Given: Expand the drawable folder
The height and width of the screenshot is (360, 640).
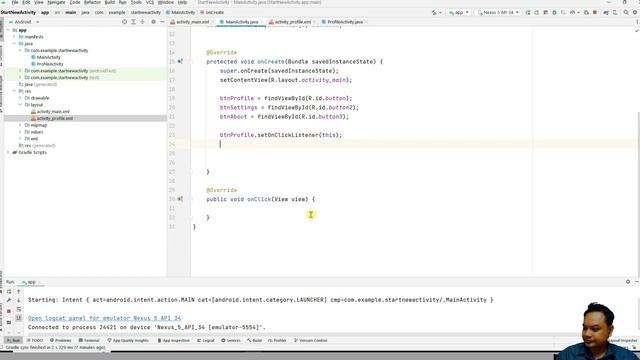Looking at the screenshot, I should click(x=20, y=98).
